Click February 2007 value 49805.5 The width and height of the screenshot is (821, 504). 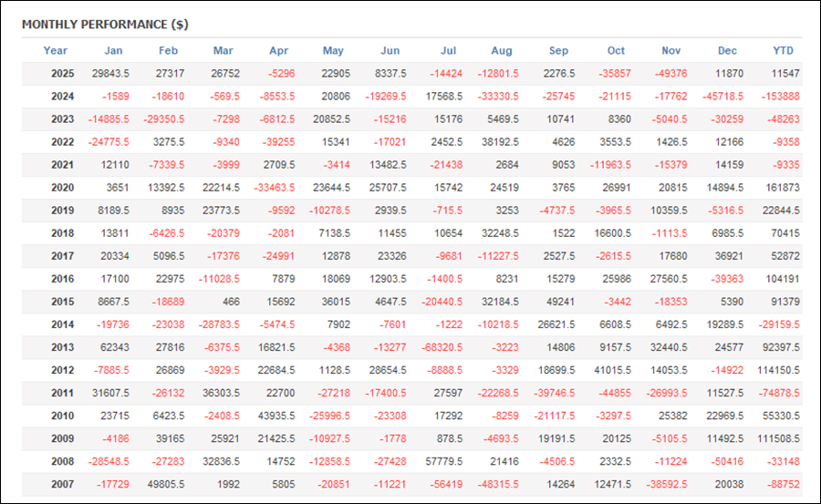coord(167,484)
